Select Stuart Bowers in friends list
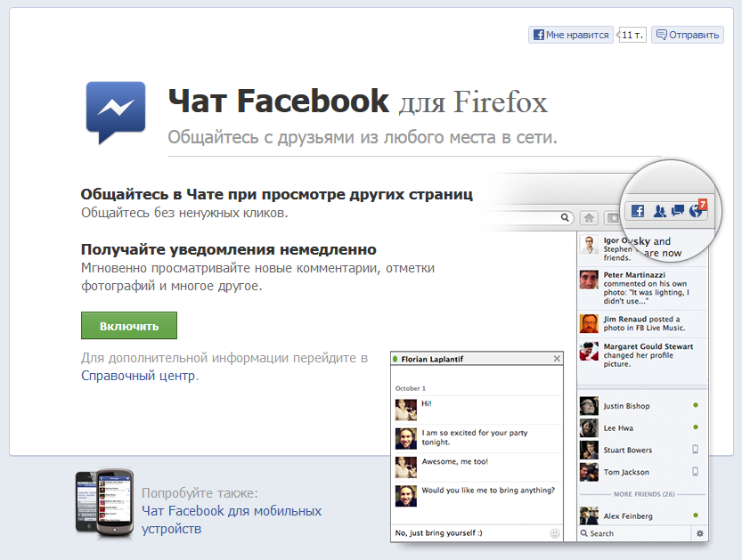This screenshot has height=560, width=742. click(x=642, y=450)
